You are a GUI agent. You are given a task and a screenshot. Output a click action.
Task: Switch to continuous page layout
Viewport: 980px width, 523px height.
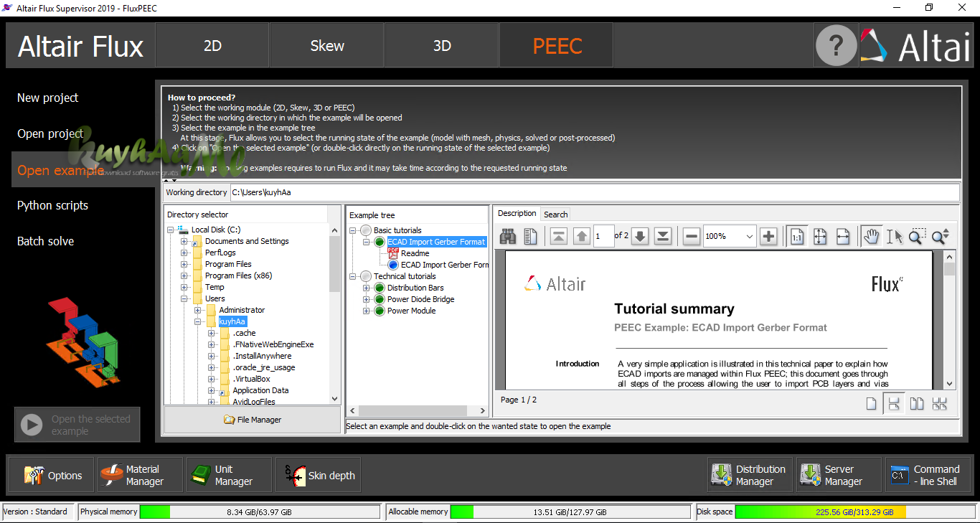(x=894, y=403)
